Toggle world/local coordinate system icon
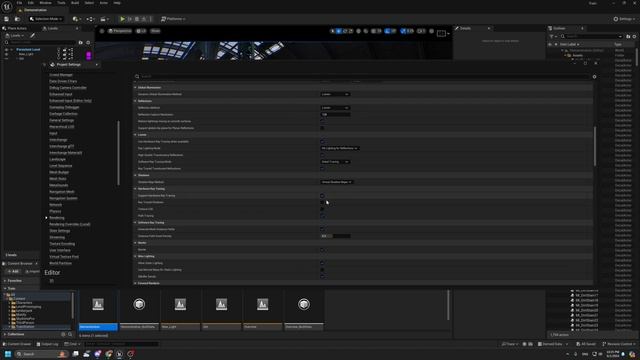Image resolution: width=640 pixels, height=360 pixels. tap(359, 31)
